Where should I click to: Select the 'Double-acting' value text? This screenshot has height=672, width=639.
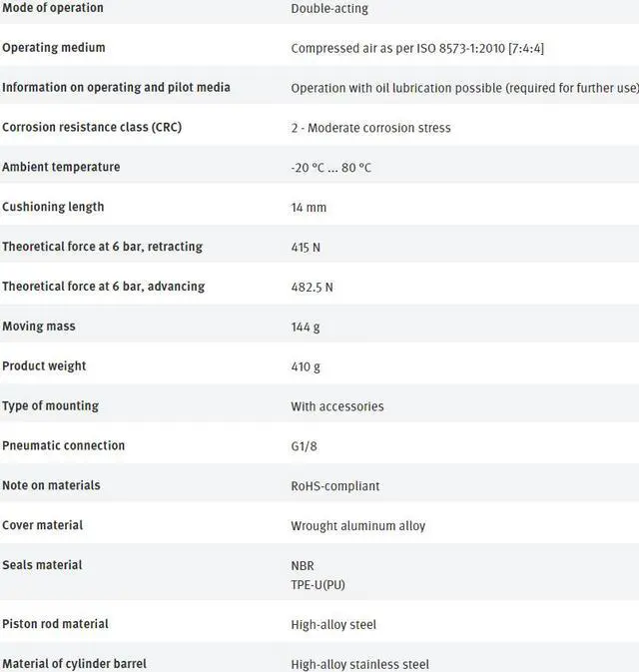point(329,9)
